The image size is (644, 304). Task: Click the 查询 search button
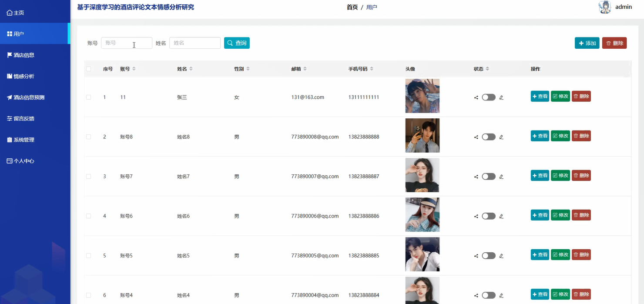coord(237,43)
